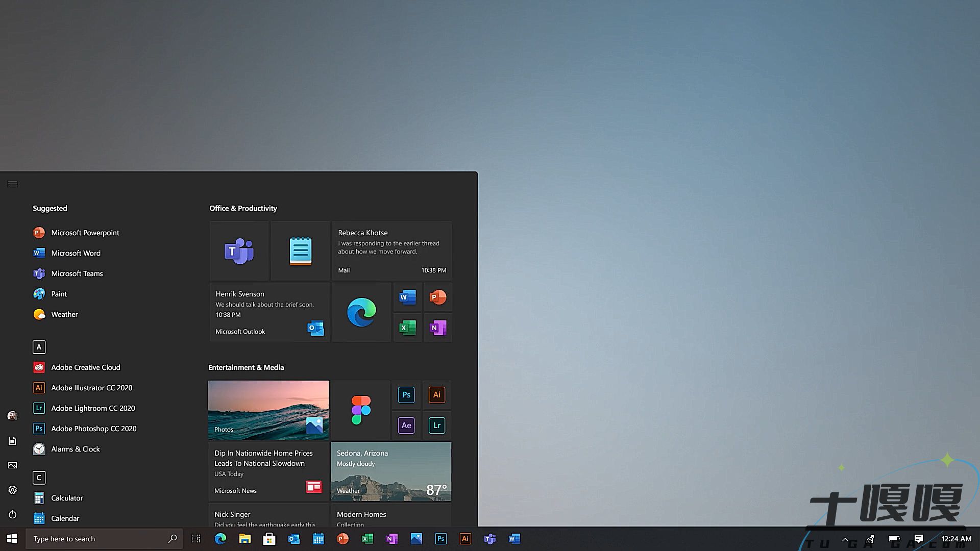Open Adobe Lightroom CC 2020 entry

[84, 408]
